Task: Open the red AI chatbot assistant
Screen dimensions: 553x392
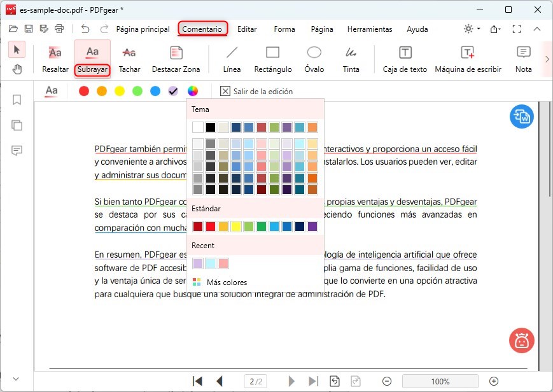Action: click(522, 341)
